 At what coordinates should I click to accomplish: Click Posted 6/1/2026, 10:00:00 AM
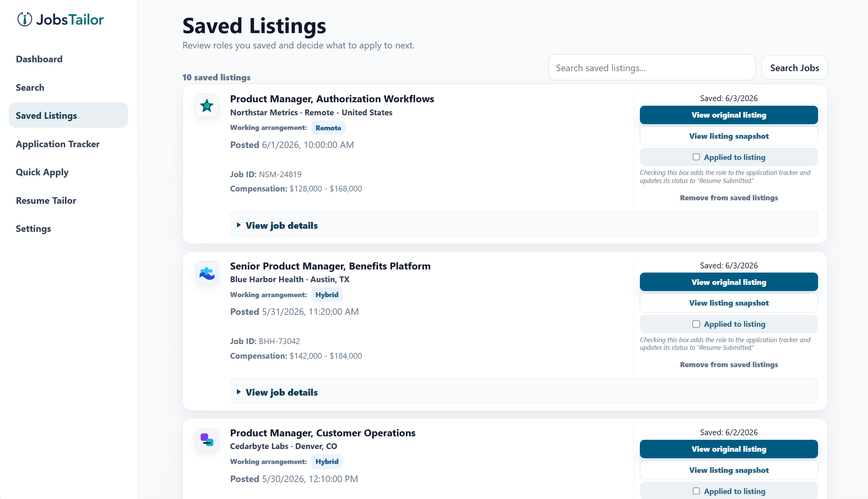[292, 145]
